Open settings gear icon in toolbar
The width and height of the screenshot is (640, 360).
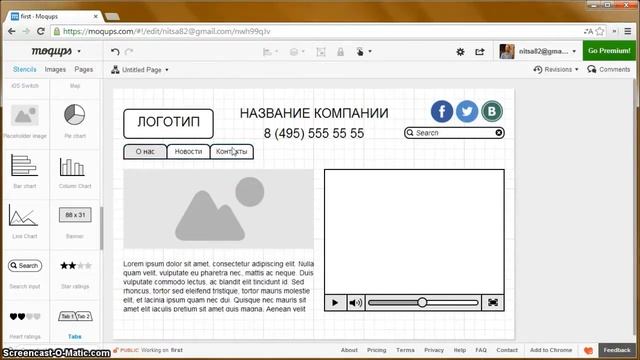[460, 52]
